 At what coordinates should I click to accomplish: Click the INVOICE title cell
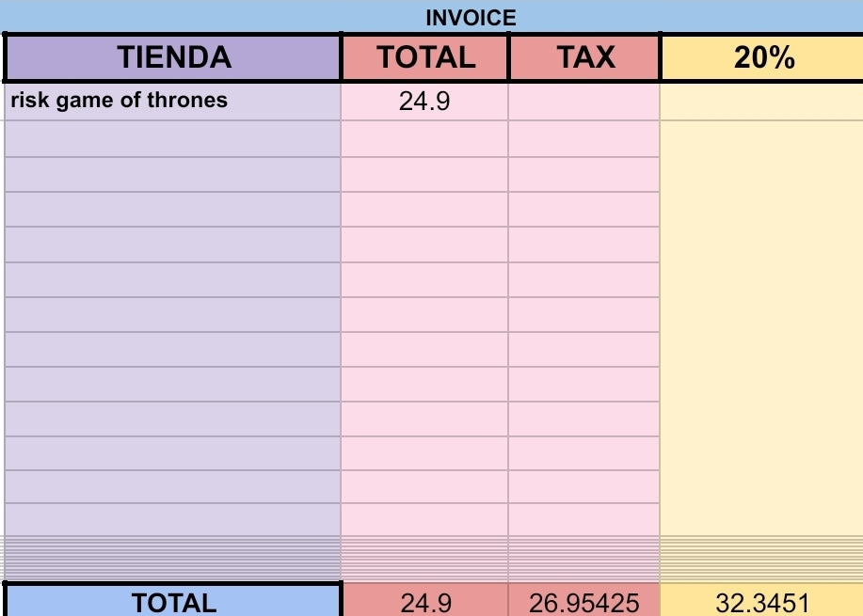471,18
